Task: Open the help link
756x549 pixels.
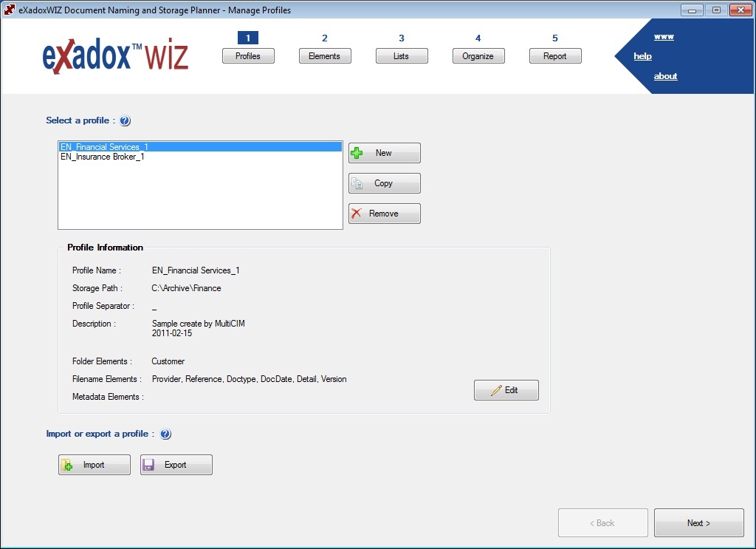Action: tap(642, 56)
